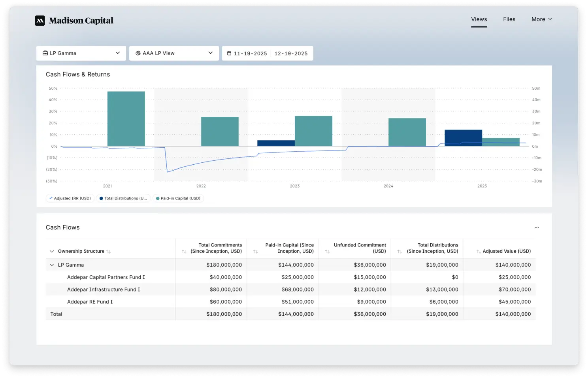Click the 2025 Total Distributions bar
The width and height of the screenshot is (588, 378).
(463, 138)
